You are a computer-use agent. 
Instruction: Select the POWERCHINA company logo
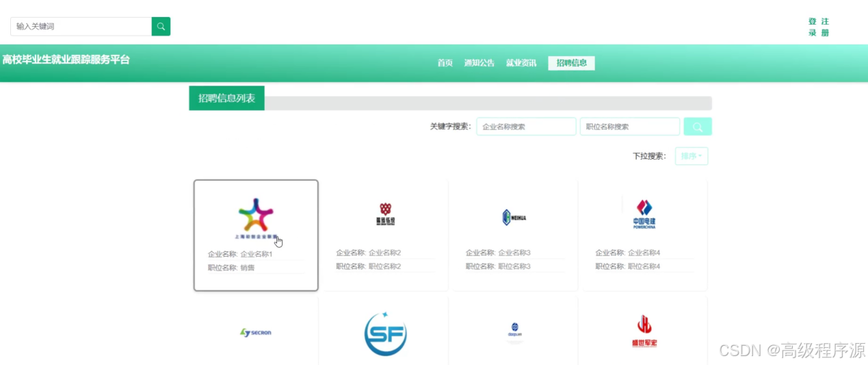click(644, 214)
